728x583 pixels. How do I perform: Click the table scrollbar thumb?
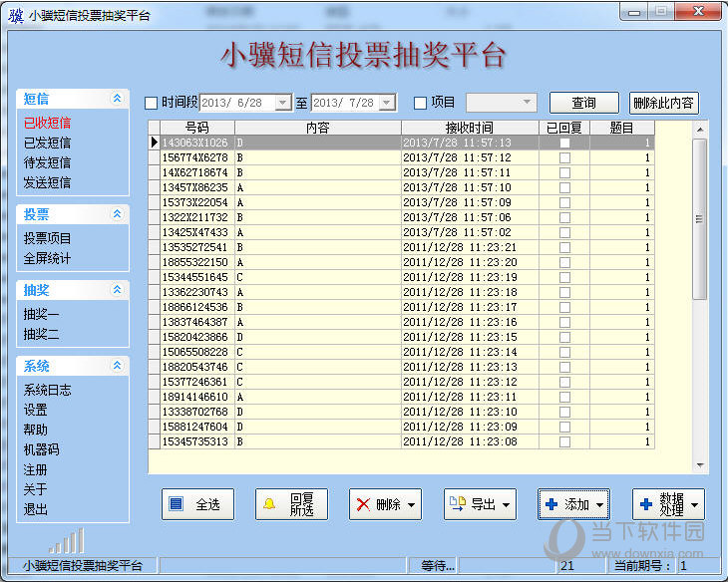[700, 219]
